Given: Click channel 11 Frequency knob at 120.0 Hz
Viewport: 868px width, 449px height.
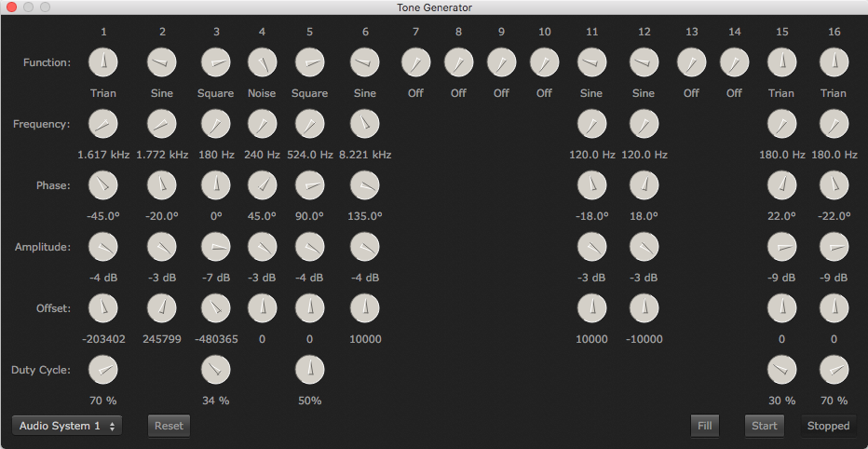Looking at the screenshot, I should click(591, 124).
